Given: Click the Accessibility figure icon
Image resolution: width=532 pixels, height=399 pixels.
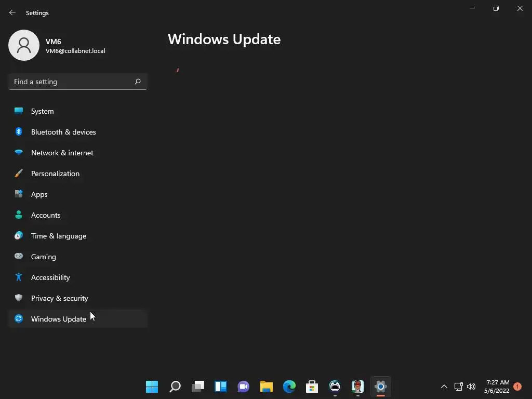Looking at the screenshot, I should click(x=19, y=277).
